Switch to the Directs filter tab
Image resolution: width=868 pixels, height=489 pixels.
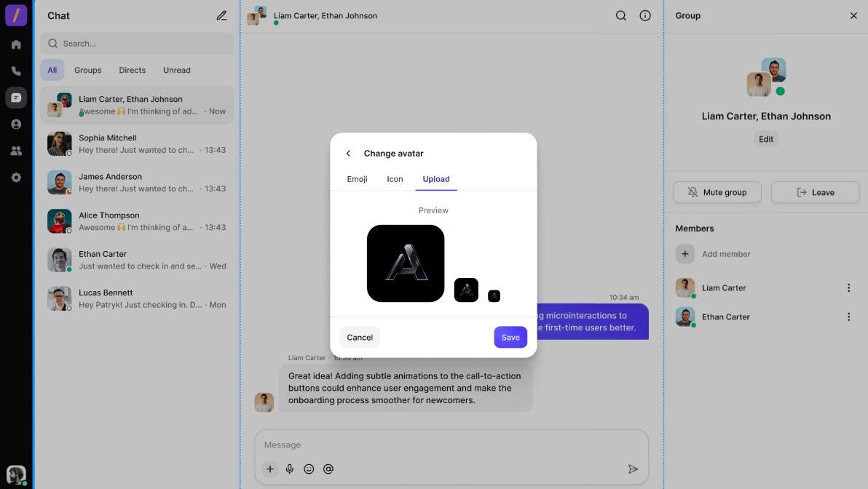tap(133, 71)
